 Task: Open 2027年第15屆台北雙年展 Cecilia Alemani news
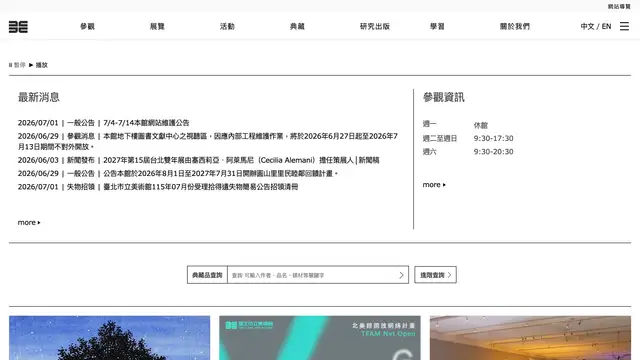241,160
